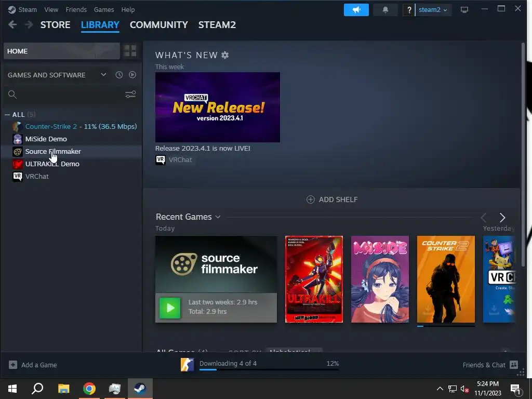
Task: Click the MiSide Demo list icon
Action: 17,139
